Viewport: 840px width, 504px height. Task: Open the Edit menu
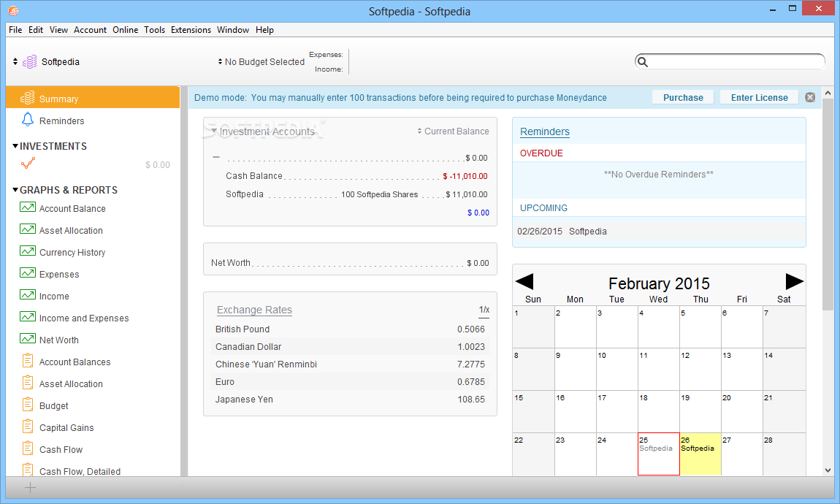[36, 30]
